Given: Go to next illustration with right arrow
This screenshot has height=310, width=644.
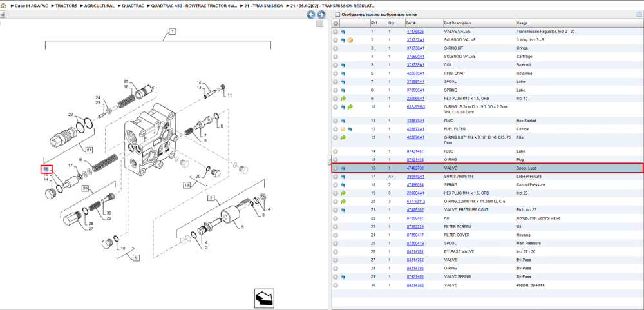Looking at the screenshot, I should [x=321, y=15].
